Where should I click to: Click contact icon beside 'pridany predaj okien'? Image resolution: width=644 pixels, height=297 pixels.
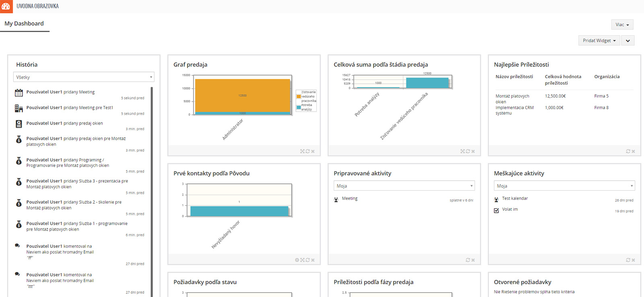click(x=19, y=124)
